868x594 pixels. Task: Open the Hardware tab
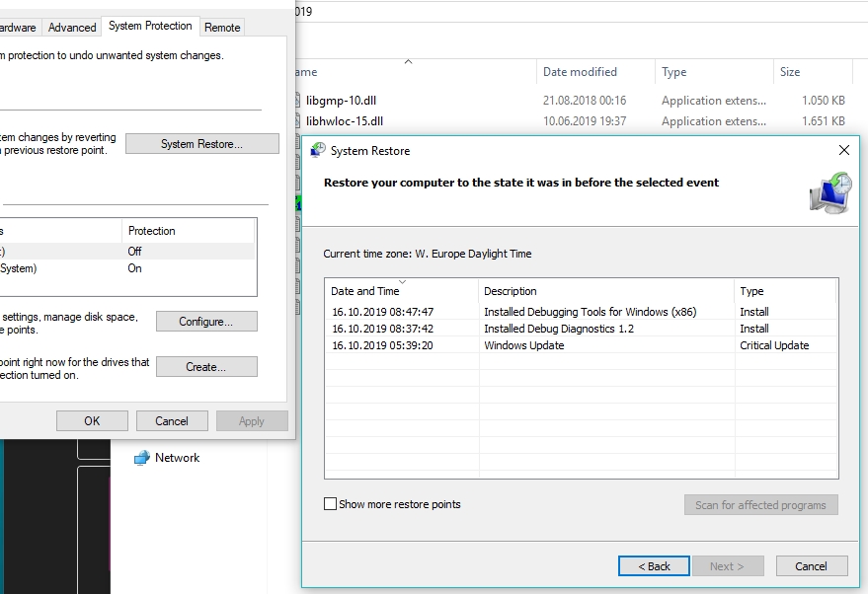point(19,27)
